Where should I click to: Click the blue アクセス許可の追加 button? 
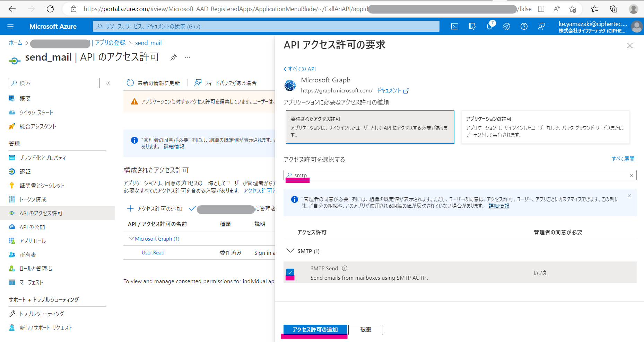315,330
